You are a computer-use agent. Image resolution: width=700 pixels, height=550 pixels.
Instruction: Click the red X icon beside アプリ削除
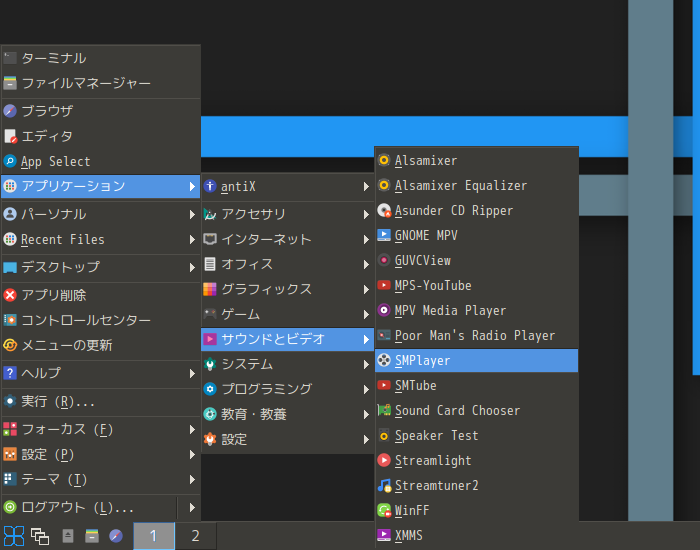10,295
